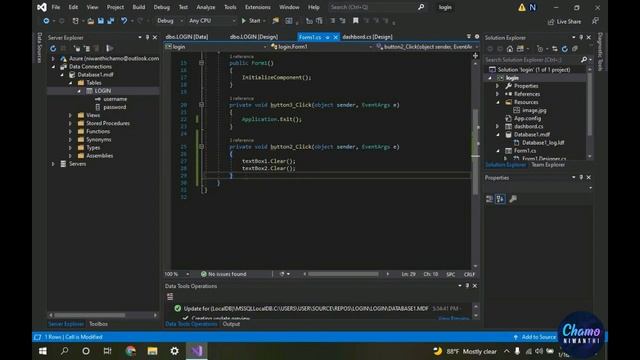Open the Chrome taskbar icon
640x360 pixels.
click(131, 351)
